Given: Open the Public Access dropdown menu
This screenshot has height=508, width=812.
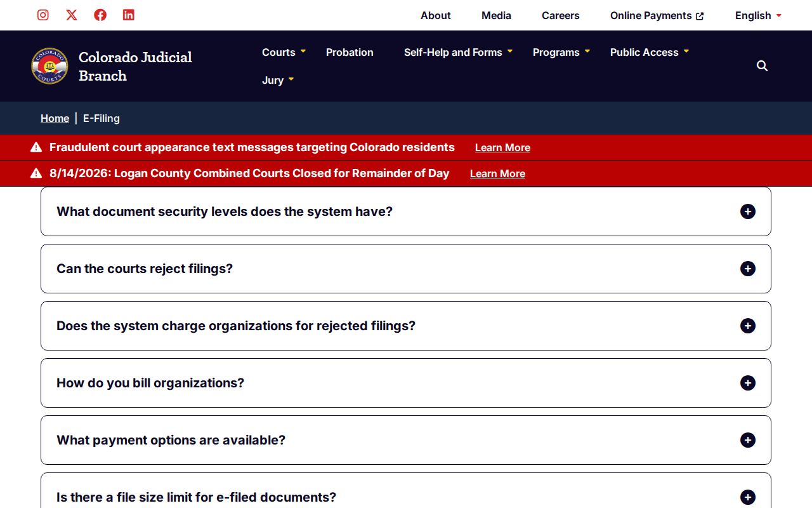Looking at the screenshot, I should pyautogui.click(x=650, y=52).
